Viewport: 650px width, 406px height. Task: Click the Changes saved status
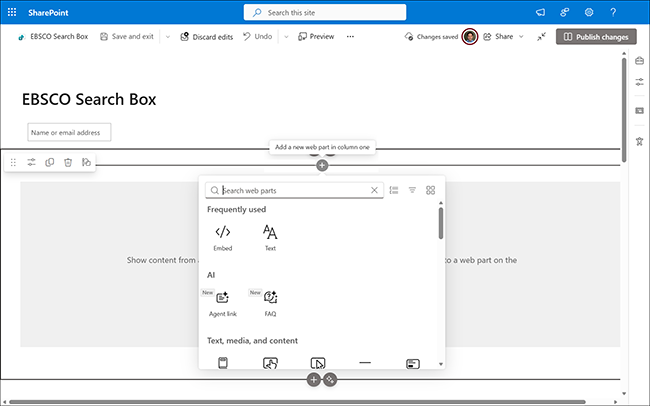432,36
